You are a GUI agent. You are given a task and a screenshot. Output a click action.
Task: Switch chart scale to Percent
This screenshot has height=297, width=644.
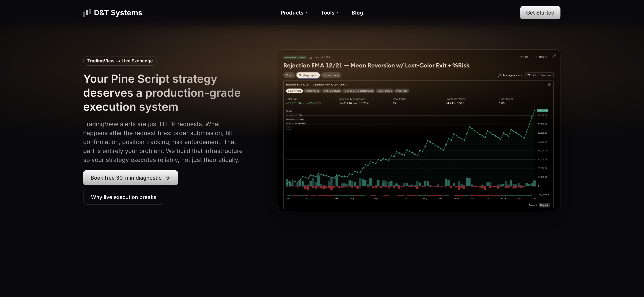(533, 205)
